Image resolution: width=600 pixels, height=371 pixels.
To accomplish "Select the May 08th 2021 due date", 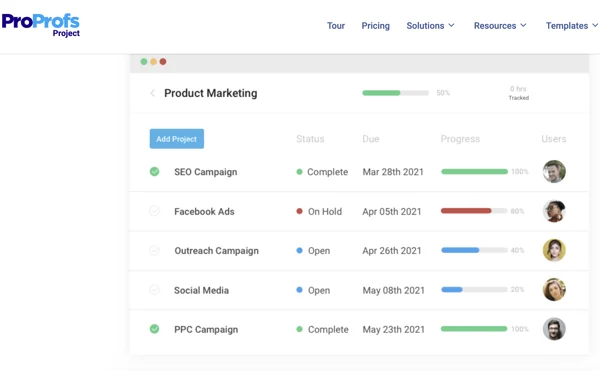I will (394, 290).
